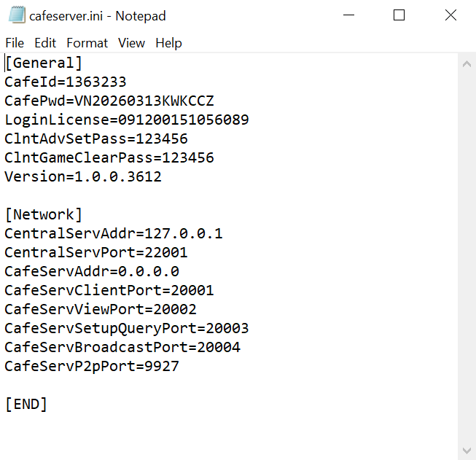Open the Format menu
The image size is (476, 460).
coord(87,43)
